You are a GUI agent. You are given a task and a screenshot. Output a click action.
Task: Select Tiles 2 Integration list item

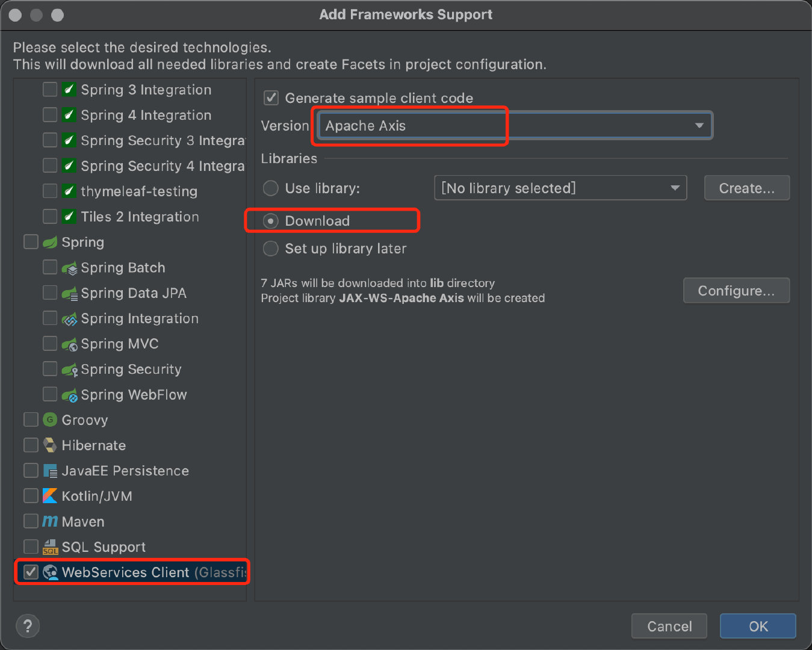click(x=140, y=217)
